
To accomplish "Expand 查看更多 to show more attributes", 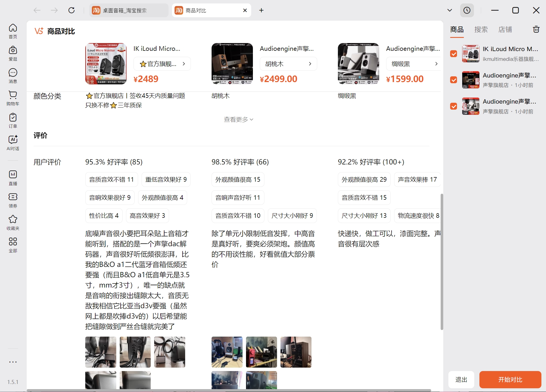I will pyautogui.click(x=238, y=119).
